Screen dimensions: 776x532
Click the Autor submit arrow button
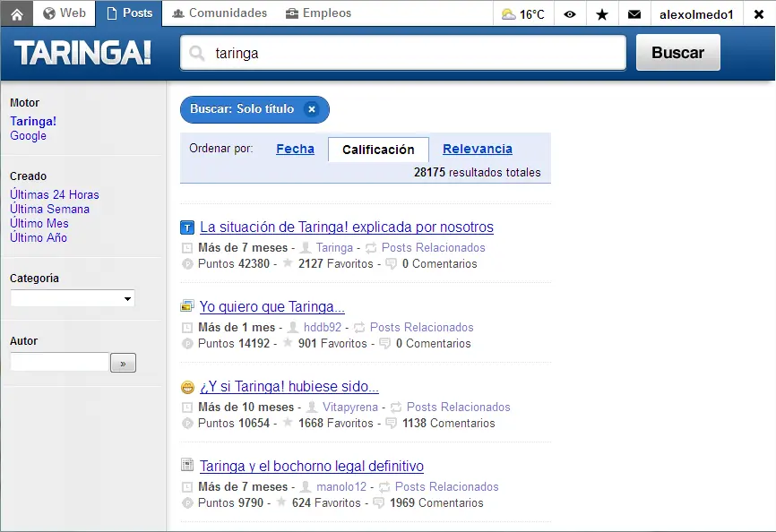(123, 363)
